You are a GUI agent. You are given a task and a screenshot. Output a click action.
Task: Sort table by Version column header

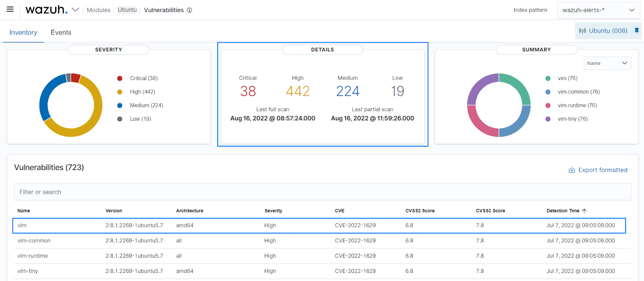pyautogui.click(x=114, y=211)
